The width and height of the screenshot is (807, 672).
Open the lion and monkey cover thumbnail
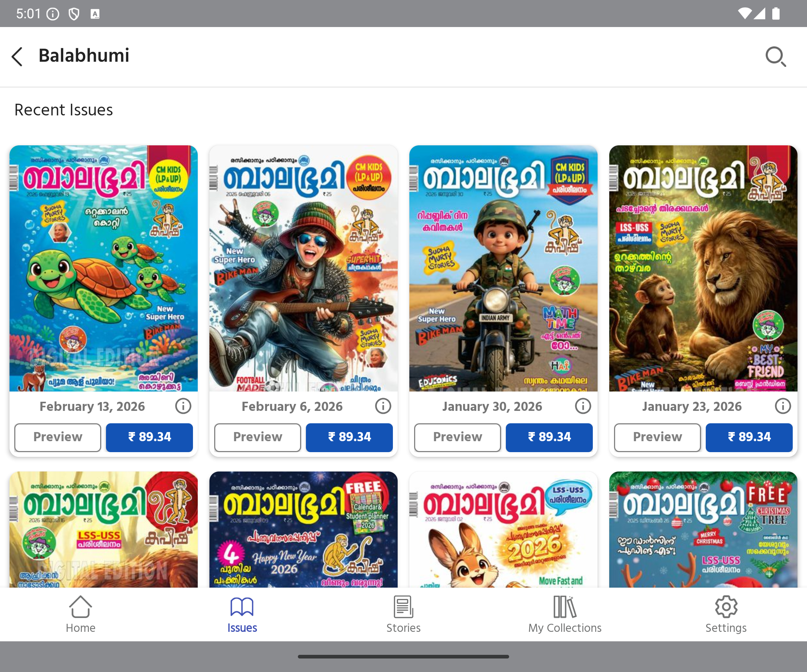(x=703, y=268)
